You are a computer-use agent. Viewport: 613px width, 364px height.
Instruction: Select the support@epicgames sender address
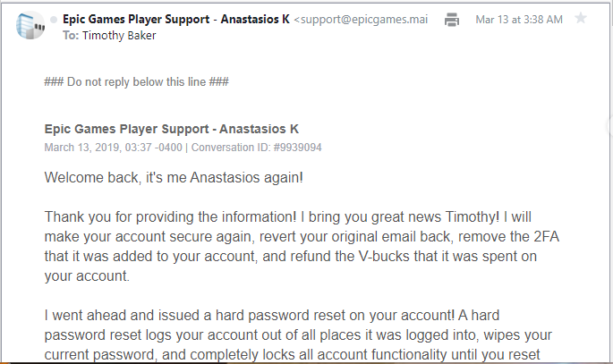click(x=361, y=20)
